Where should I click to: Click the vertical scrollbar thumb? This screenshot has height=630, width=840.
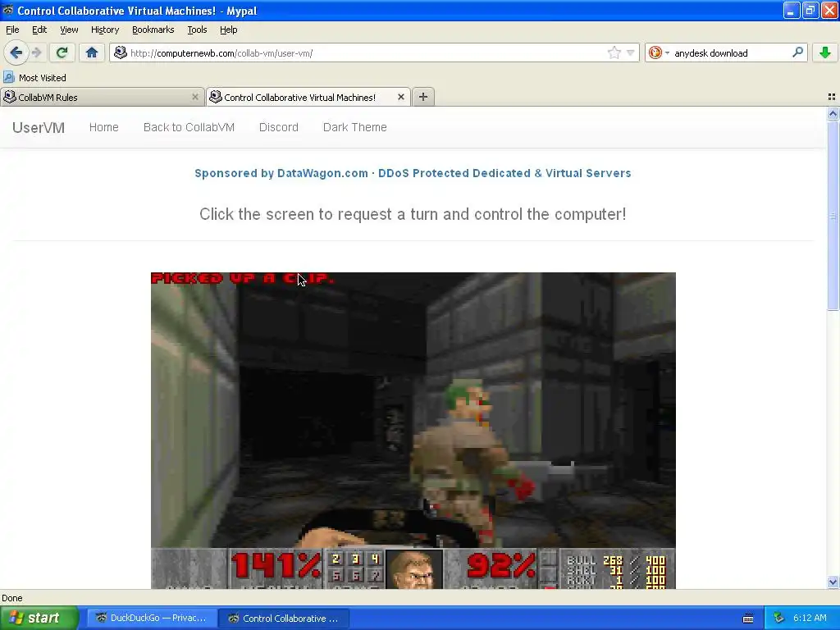[x=833, y=216]
